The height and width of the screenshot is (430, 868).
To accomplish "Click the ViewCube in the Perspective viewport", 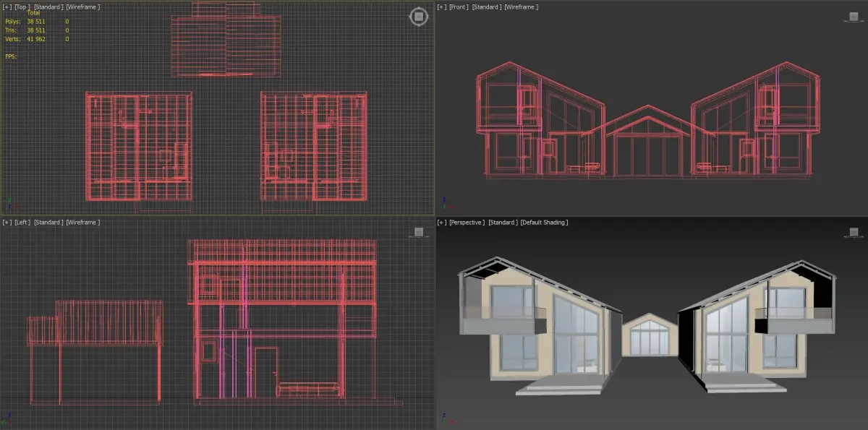I will point(854,232).
